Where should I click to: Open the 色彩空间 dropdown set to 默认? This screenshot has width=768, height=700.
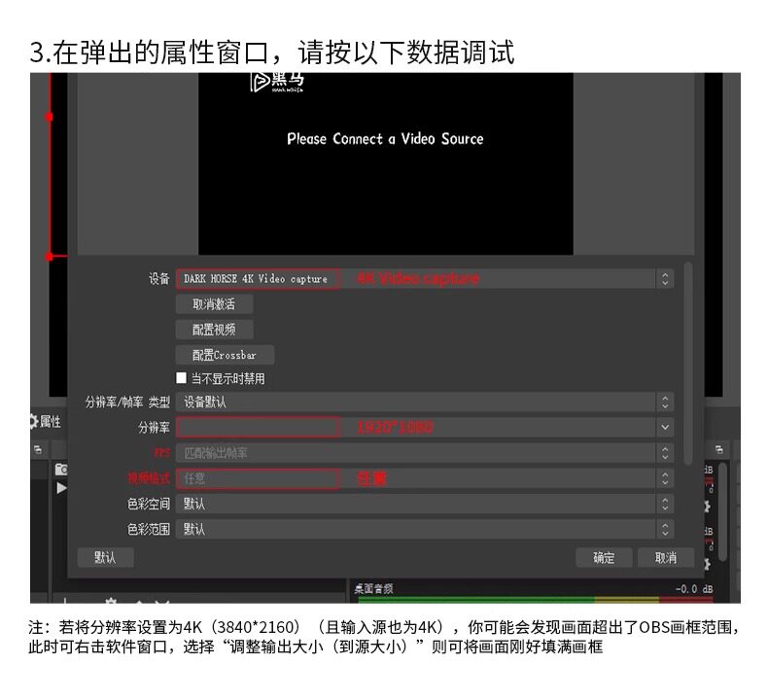(425, 504)
